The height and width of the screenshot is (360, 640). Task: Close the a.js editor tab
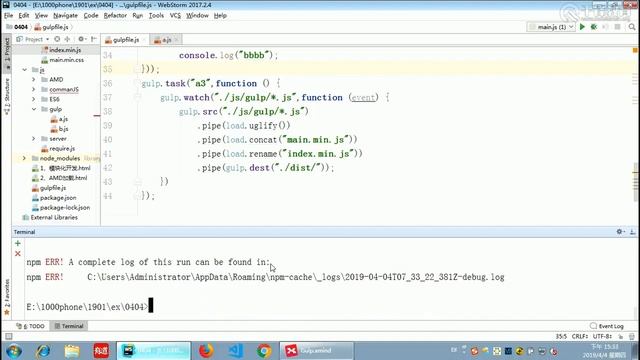[x=177, y=40]
